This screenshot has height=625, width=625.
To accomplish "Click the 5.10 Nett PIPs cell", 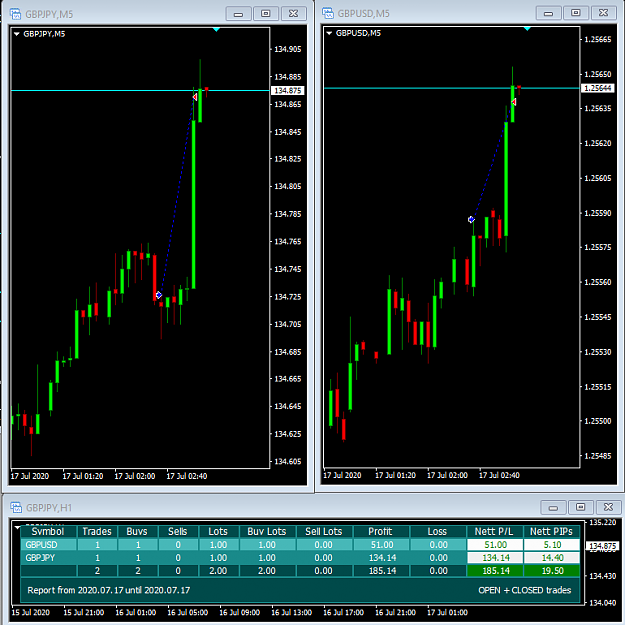I will click(552, 544).
